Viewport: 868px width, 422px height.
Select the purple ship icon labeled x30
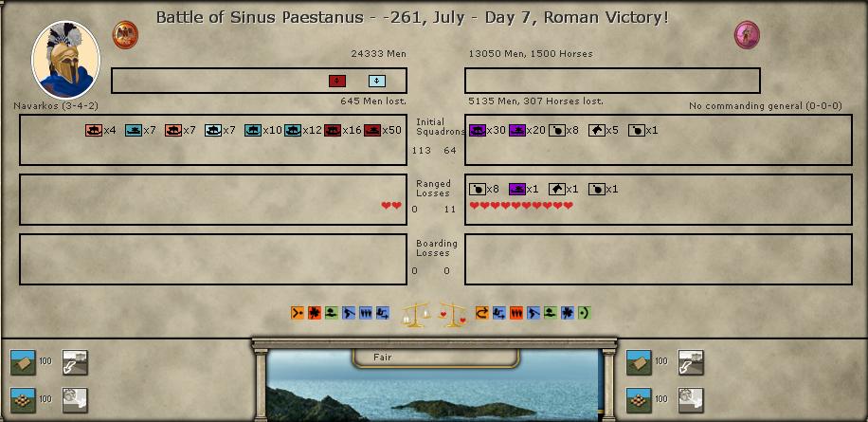[x=478, y=130]
